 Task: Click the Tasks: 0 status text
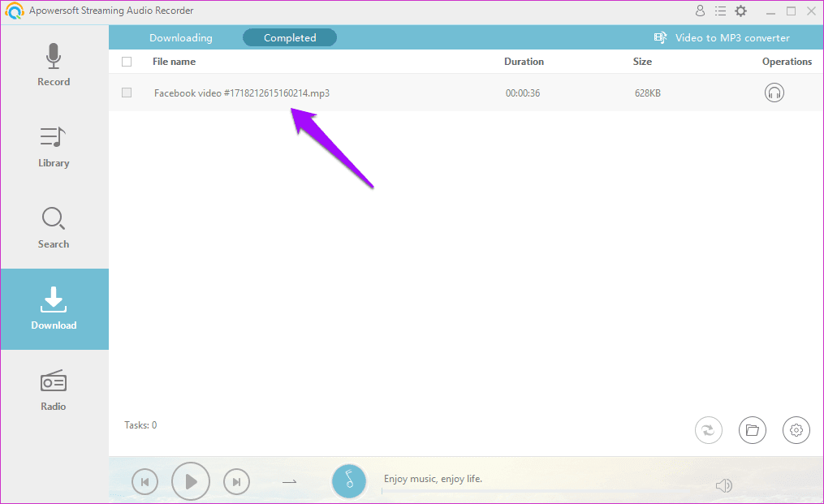click(x=140, y=425)
